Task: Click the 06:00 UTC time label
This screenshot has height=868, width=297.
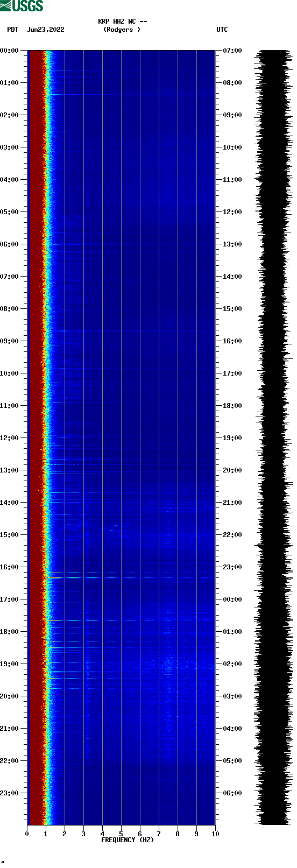Action: click(232, 793)
